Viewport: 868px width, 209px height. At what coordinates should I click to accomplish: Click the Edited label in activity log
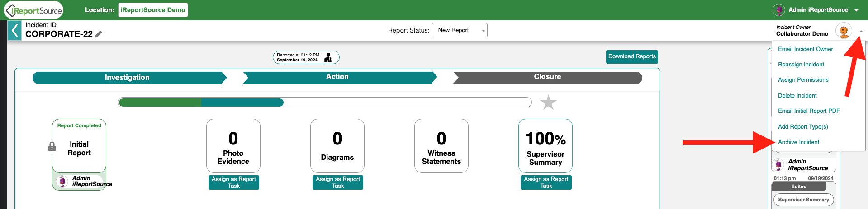point(799,186)
